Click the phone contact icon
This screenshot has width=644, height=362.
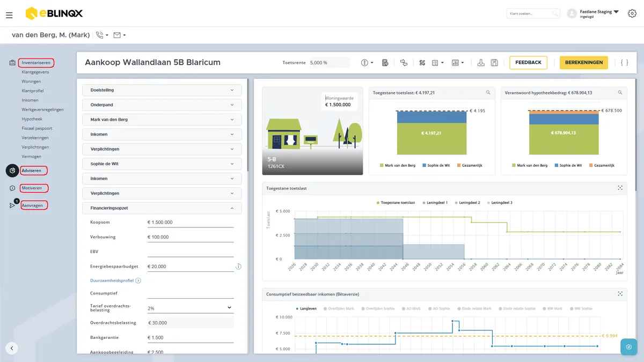coord(100,35)
